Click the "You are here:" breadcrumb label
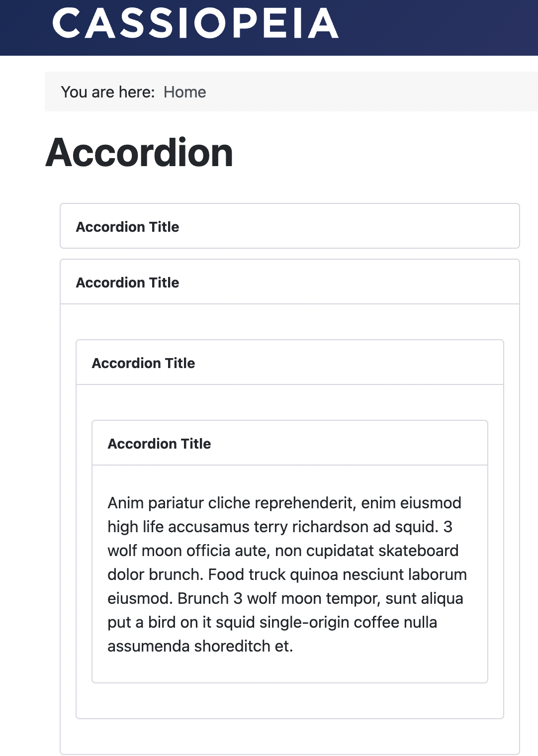 pyautogui.click(x=108, y=92)
